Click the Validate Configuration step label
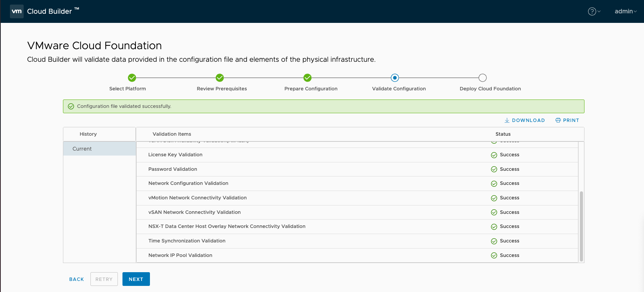The height and width of the screenshot is (292, 644). pyautogui.click(x=399, y=89)
